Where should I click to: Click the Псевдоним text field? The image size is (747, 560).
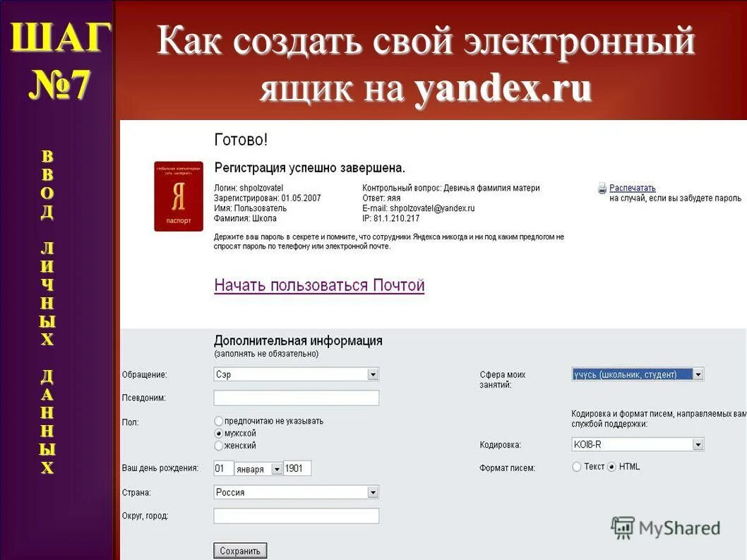tap(297, 398)
